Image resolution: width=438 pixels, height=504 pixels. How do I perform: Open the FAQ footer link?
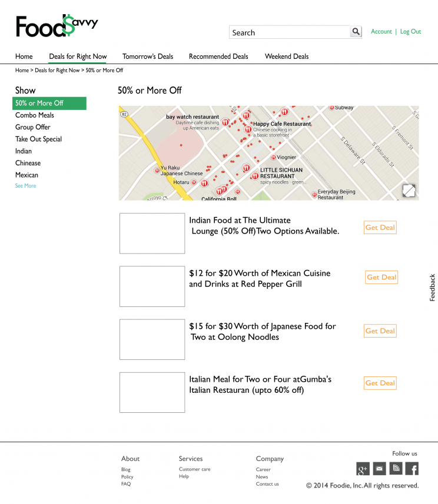[126, 484]
